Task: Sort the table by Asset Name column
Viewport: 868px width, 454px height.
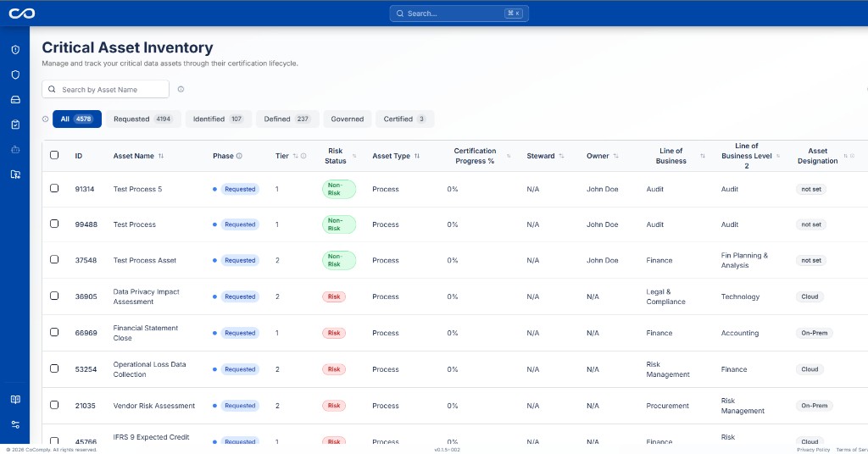Action: click(x=160, y=156)
